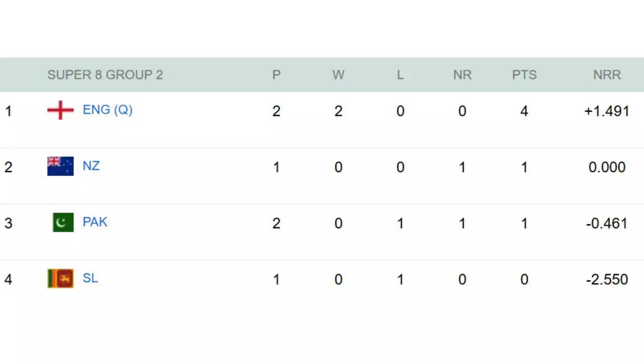Click Sri Lanka's -2.550 net run rate
The image size is (644, 362).
(x=607, y=280)
